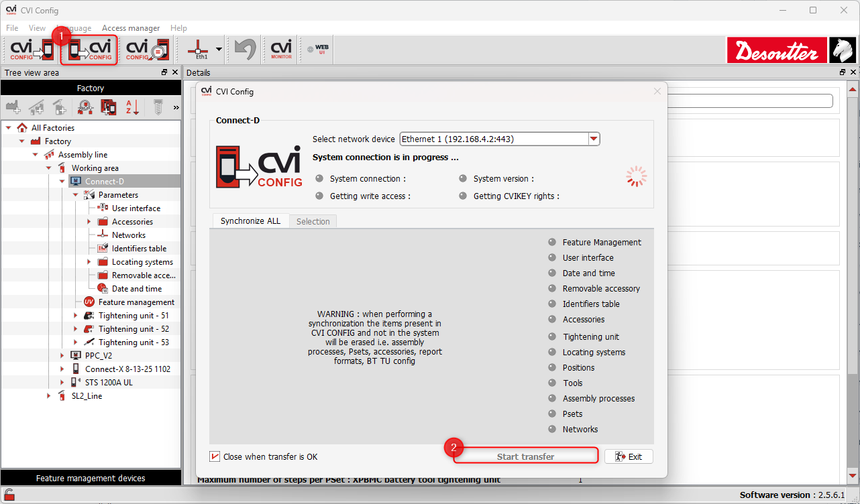Click the Factory header bar in tree panel
Viewport: 860px width, 504px height.
click(x=91, y=88)
